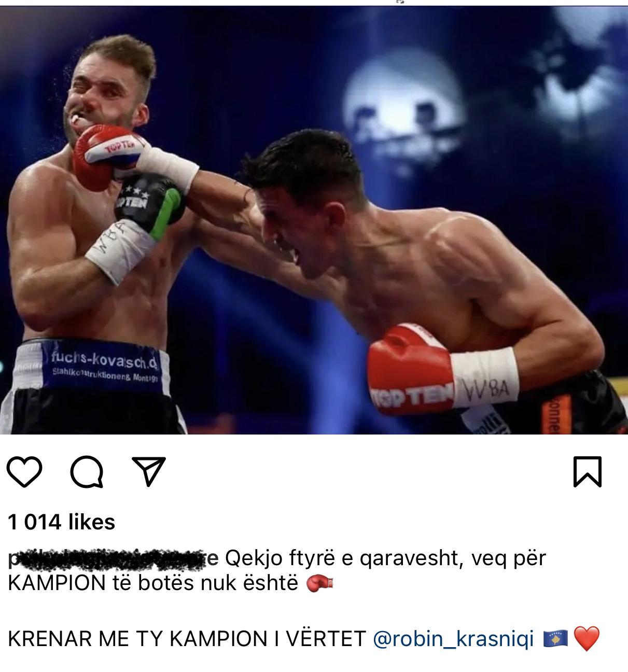The width and height of the screenshot is (628, 672).
Task: Select the 'KRENAR ME TY KAMPION' caption line
Action: tap(187, 638)
